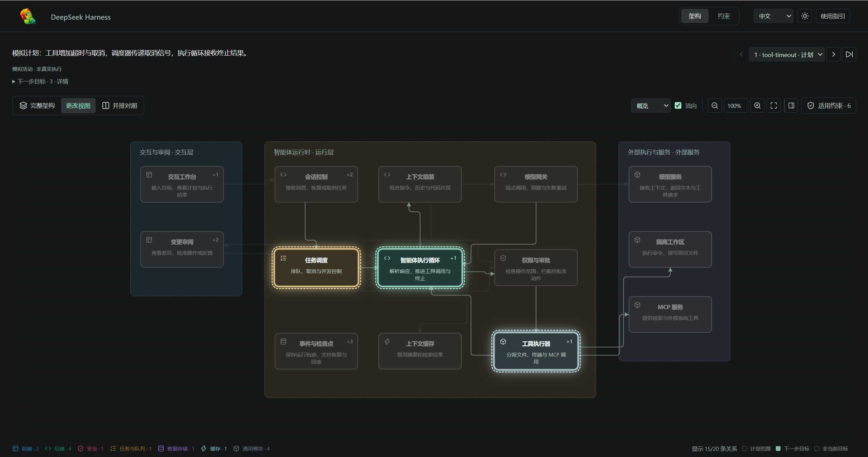Switch to the 约束 tab
868x457 pixels.
tap(724, 16)
